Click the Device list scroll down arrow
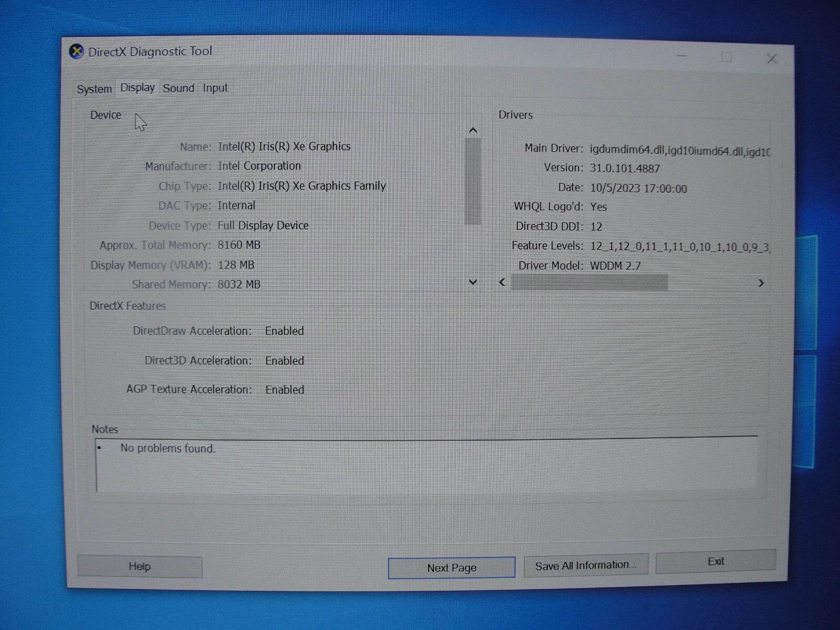The image size is (840, 630). (473, 282)
